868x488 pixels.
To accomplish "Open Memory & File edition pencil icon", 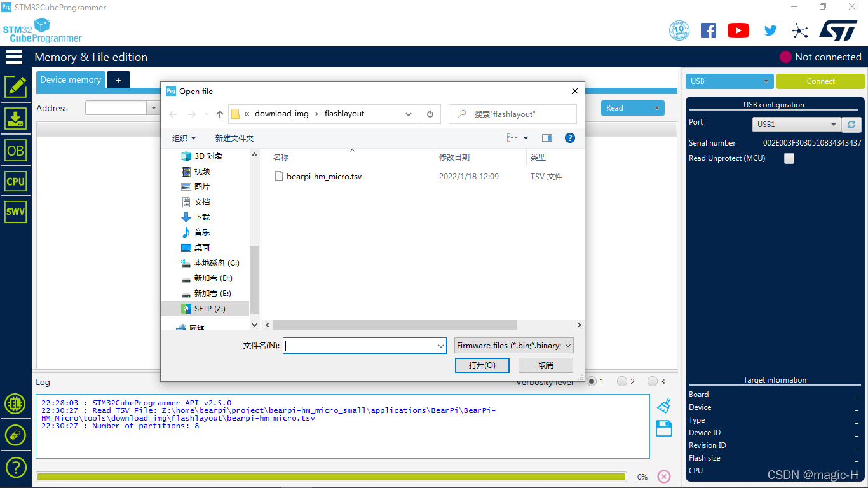I will [x=15, y=86].
